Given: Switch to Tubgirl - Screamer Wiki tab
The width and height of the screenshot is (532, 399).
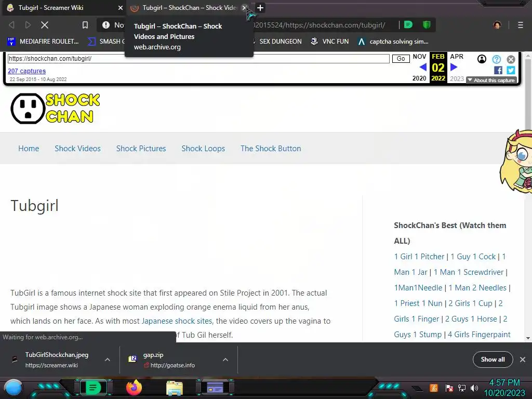Looking at the screenshot, I should coord(63,8).
